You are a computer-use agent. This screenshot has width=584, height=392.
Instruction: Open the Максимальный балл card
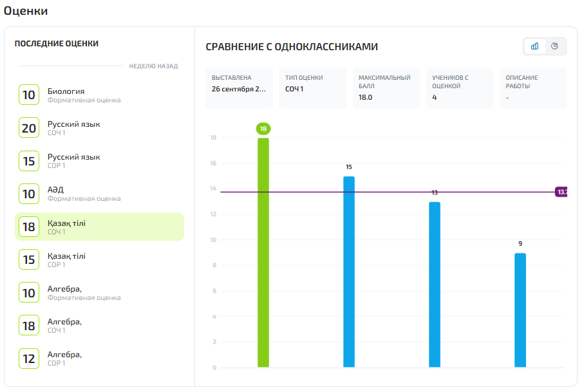(386, 88)
